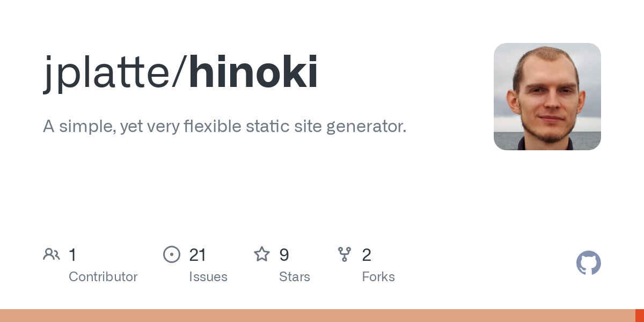This screenshot has height=322, width=644.
Task: Click the fork icon
Action: pyautogui.click(x=345, y=254)
